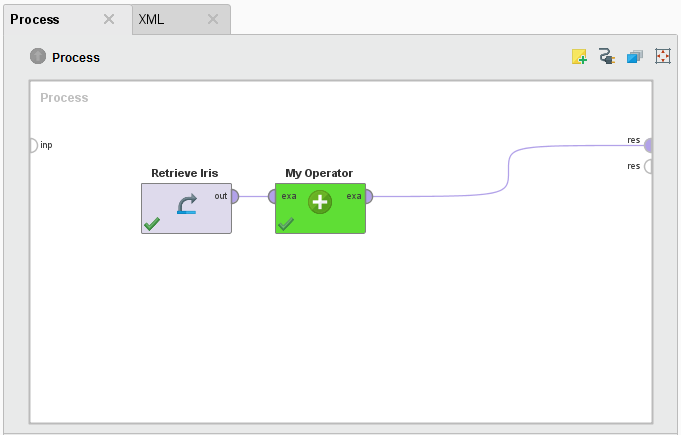Click the add note icon

(579, 58)
